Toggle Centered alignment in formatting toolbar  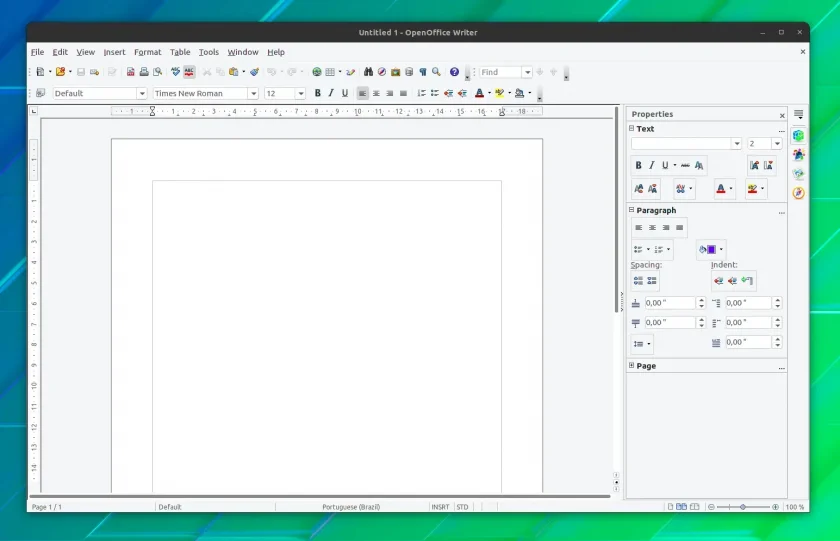[376, 93]
